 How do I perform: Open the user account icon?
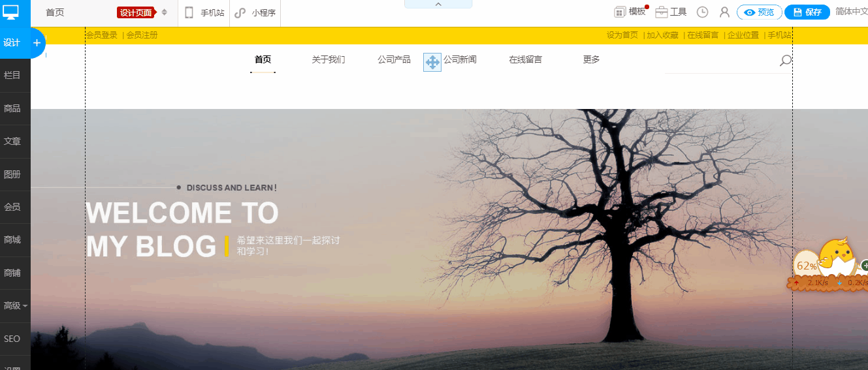click(x=724, y=12)
